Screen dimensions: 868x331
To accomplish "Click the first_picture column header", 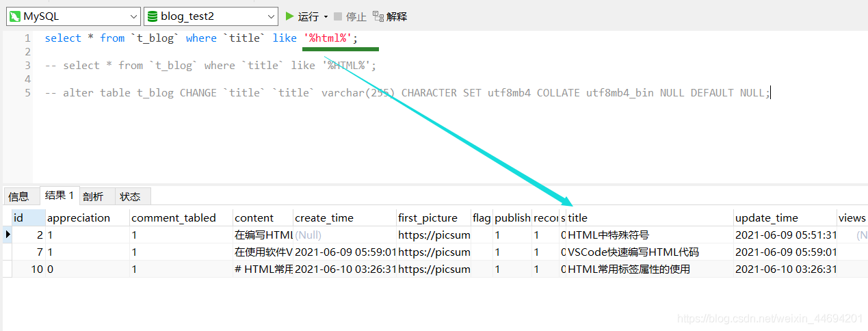I will [x=434, y=217].
